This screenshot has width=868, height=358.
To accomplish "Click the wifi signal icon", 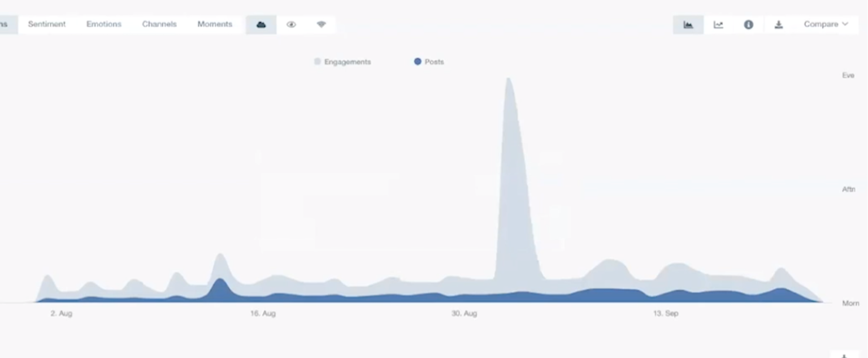I will (x=322, y=25).
